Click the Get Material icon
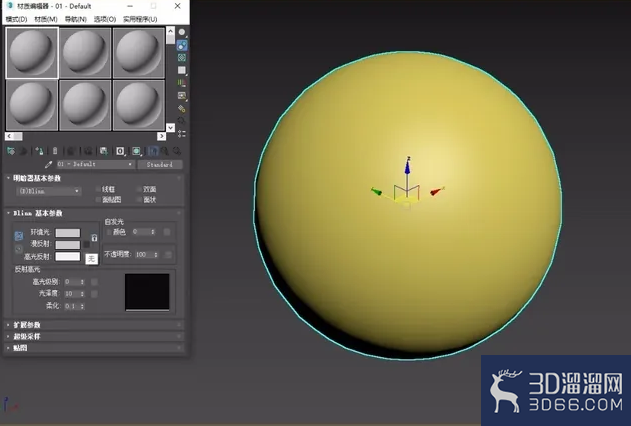Image resolution: width=631 pixels, height=426 pixels. point(11,151)
